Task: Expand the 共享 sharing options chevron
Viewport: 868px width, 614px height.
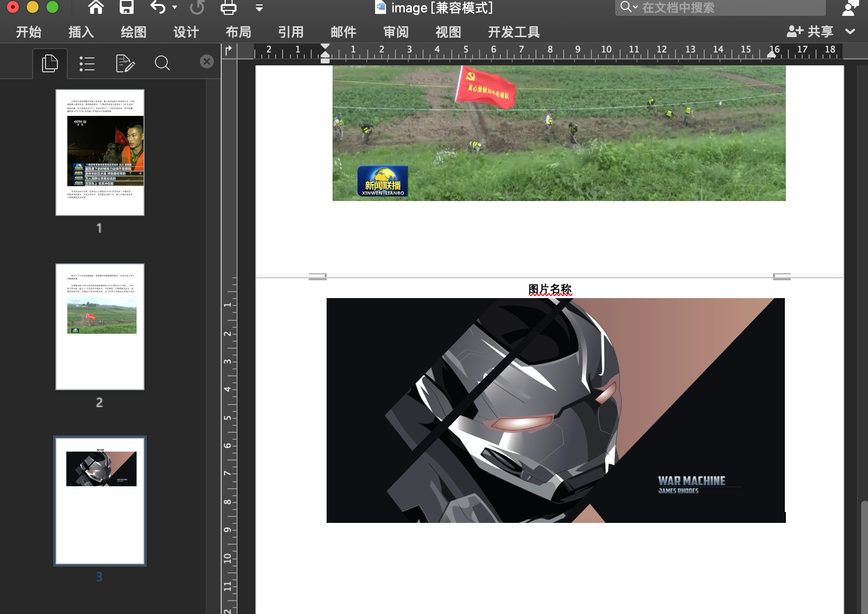Action: 850,32
